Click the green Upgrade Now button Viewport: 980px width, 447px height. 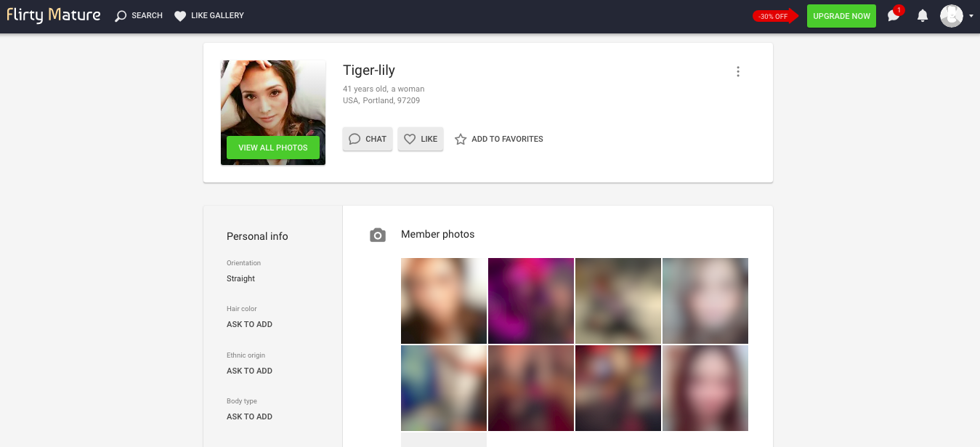(x=841, y=16)
